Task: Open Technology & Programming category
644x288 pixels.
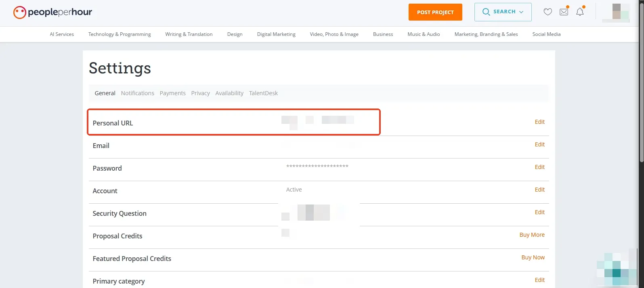Action: [x=120, y=34]
